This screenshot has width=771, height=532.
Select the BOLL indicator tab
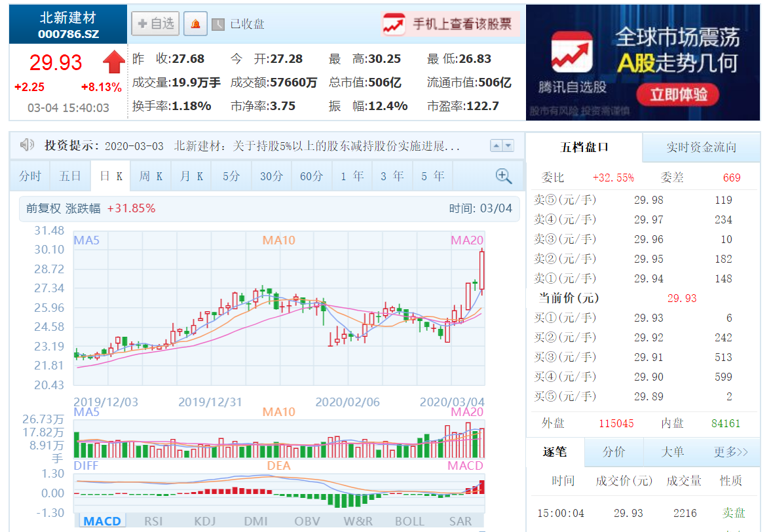(409, 521)
